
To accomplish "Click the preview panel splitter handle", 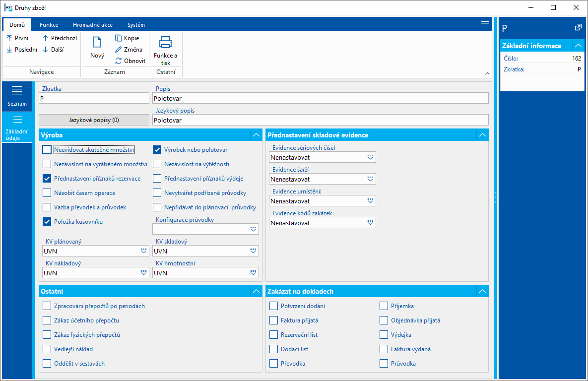I will [495, 197].
